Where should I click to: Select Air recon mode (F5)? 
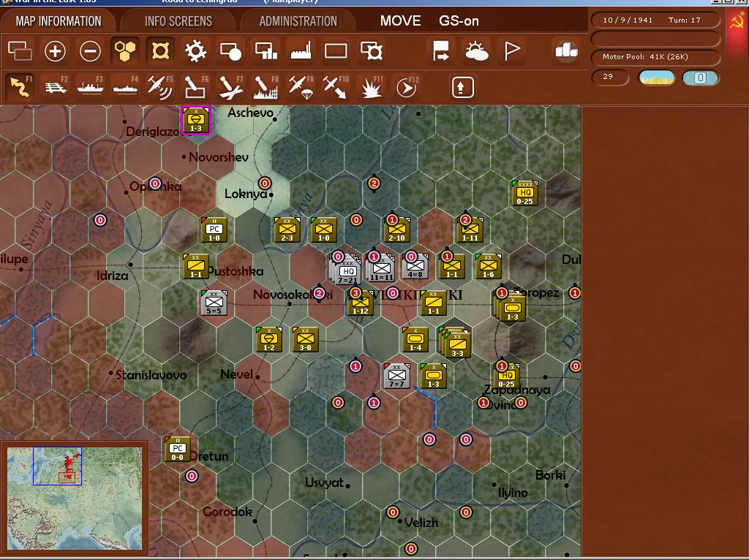coord(160,87)
